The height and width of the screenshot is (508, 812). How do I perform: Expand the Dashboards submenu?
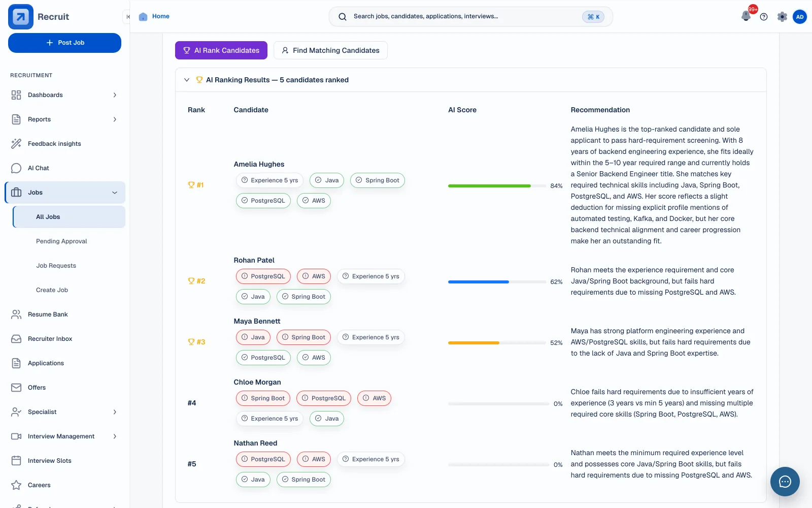click(x=115, y=95)
